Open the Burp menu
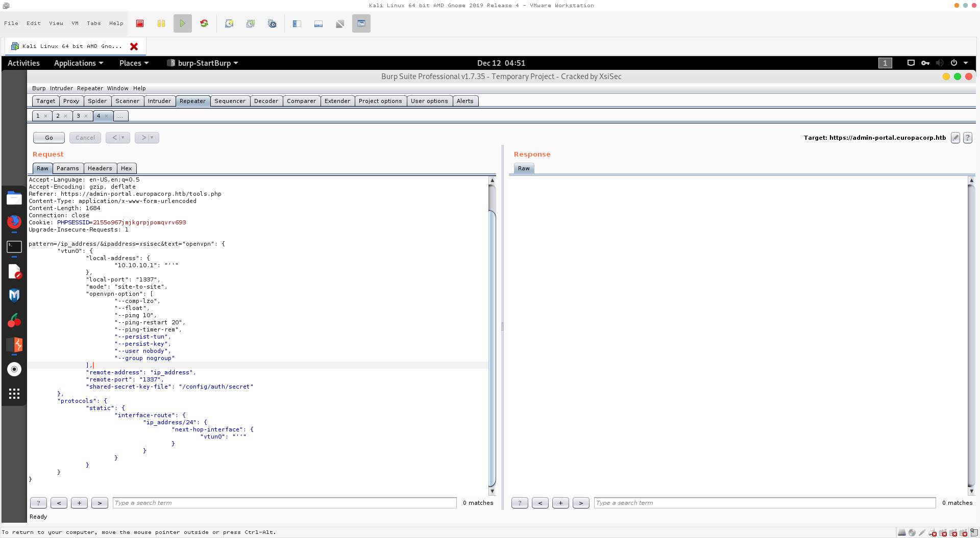This screenshot has width=980, height=538. [39, 89]
